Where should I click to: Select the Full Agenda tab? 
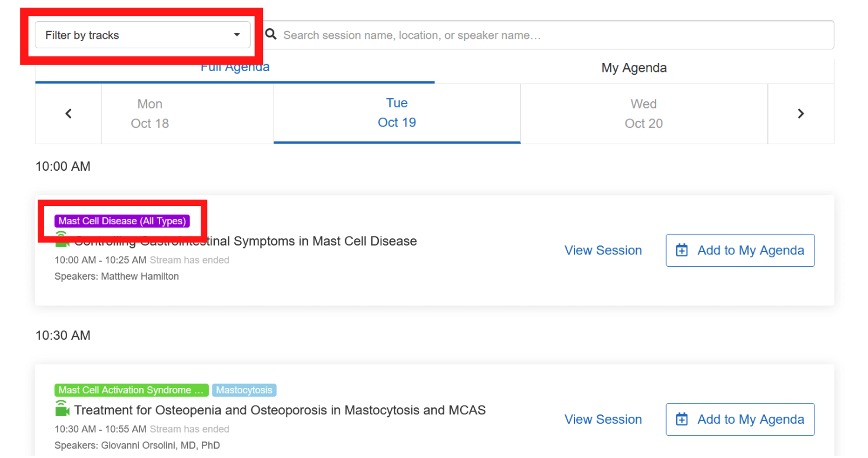click(235, 67)
